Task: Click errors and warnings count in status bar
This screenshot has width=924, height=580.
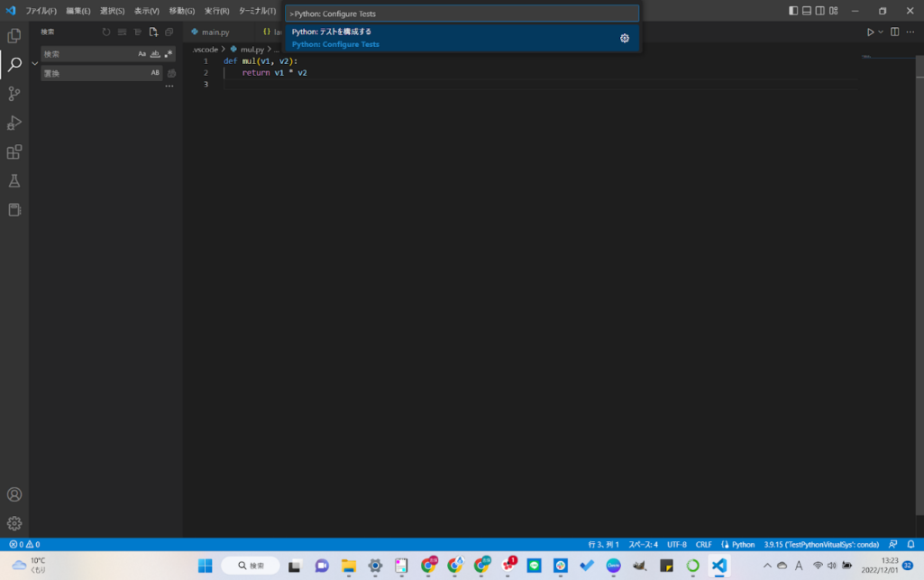Action: tap(24, 544)
